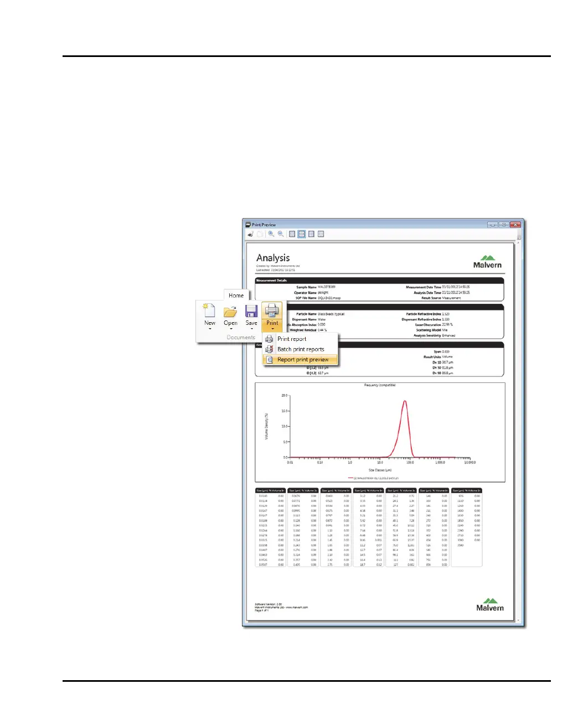Select Report print preview menu entry

[x=300, y=360]
